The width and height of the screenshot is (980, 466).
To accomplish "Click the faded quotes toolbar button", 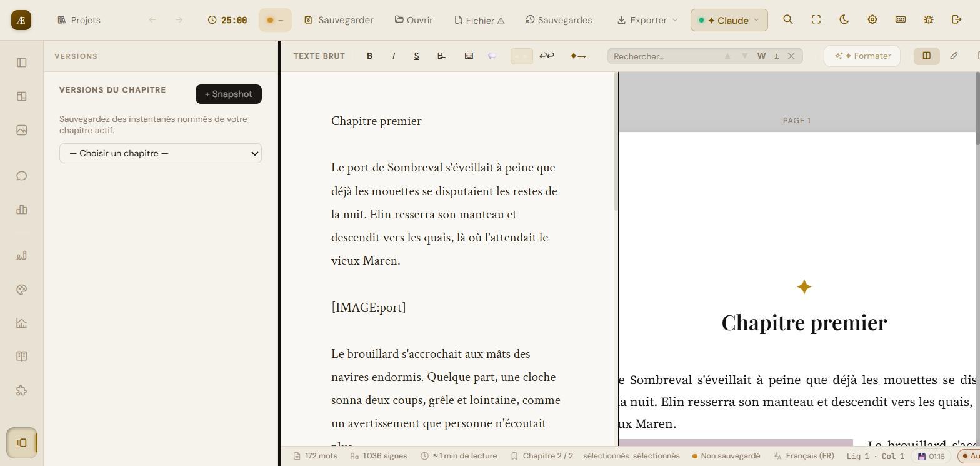I will (522, 56).
